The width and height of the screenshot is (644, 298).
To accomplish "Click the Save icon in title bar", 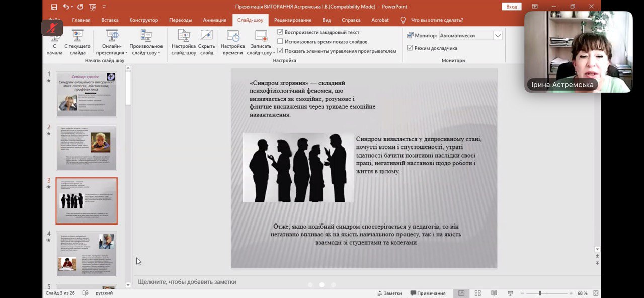I will coord(54,7).
